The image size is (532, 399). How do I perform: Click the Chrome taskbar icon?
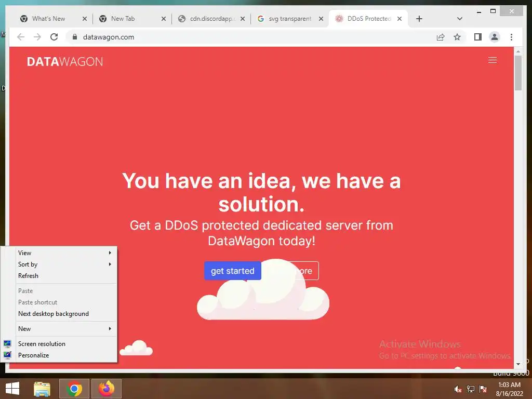click(x=74, y=389)
